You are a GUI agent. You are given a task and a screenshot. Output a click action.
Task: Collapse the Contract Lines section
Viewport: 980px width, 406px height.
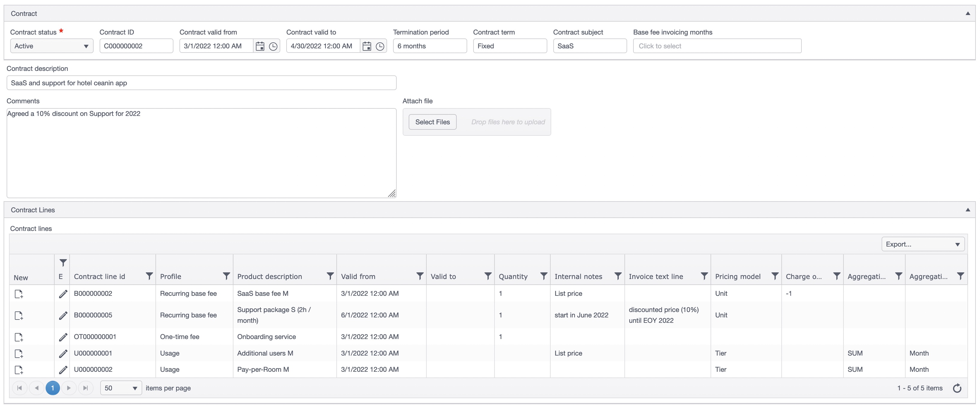click(967, 210)
